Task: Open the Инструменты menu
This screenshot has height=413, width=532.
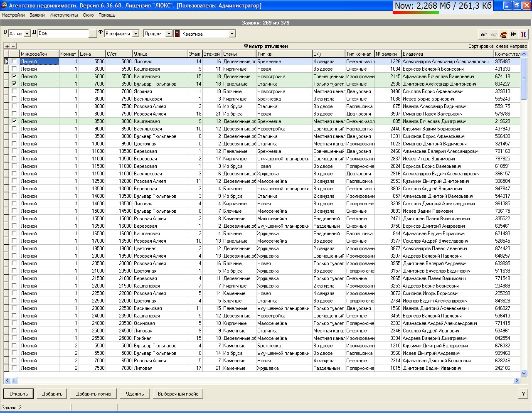Action: click(x=64, y=15)
